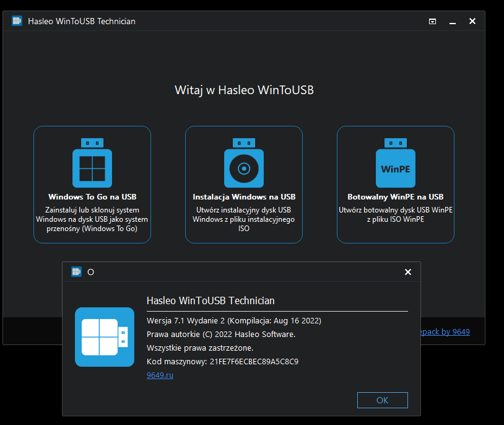Screen dimensions: 504x425
Task: Confirm the About dialog with OK
Action: click(x=383, y=400)
